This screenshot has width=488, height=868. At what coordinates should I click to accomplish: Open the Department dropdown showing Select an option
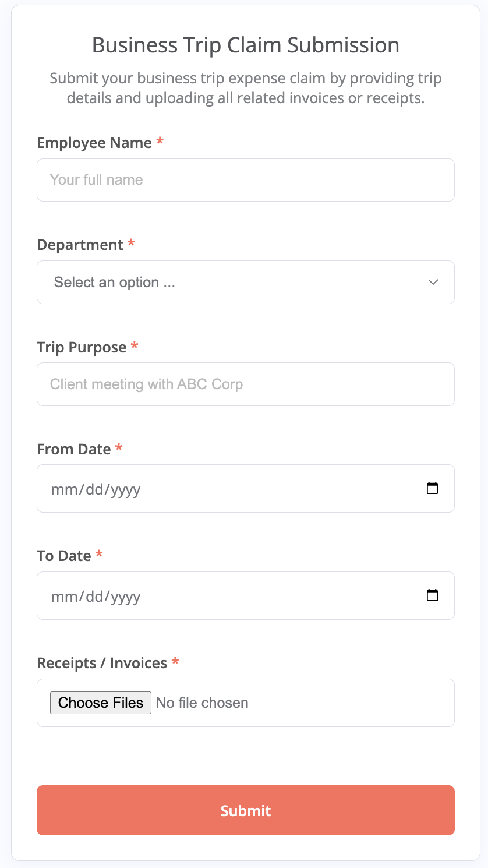click(245, 282)
